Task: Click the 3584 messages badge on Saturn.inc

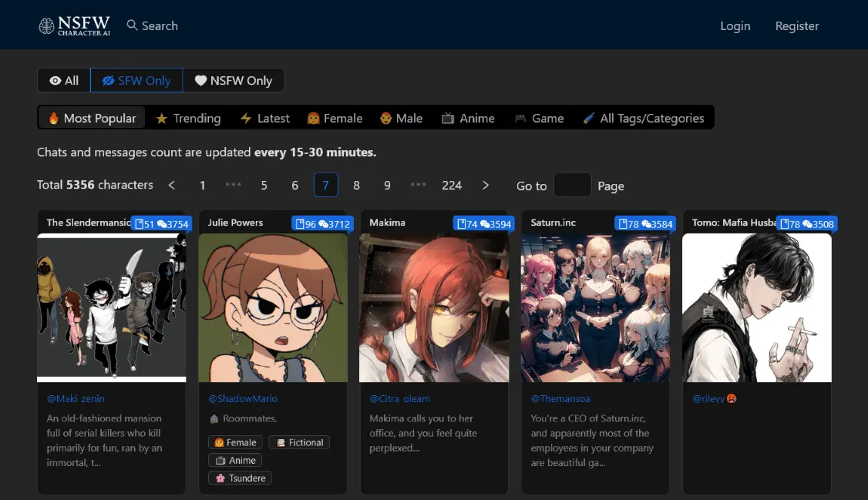Action: click(657, 224)
